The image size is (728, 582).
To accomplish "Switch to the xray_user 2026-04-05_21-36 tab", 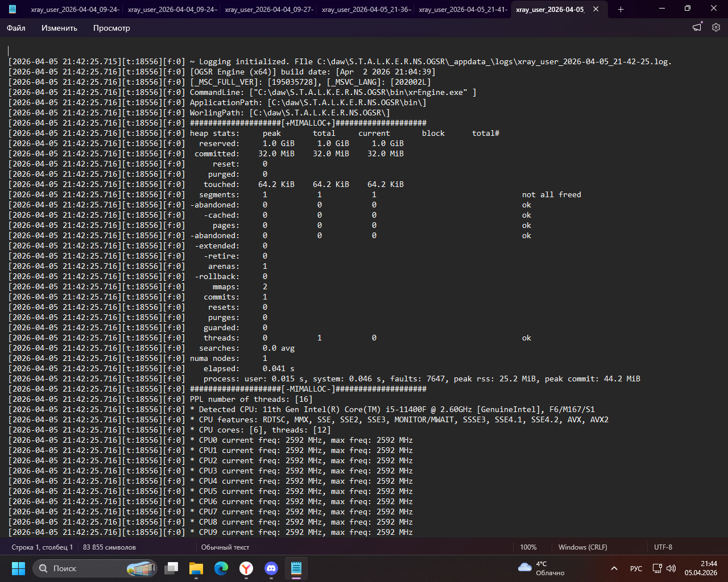I will click(366, 10).
